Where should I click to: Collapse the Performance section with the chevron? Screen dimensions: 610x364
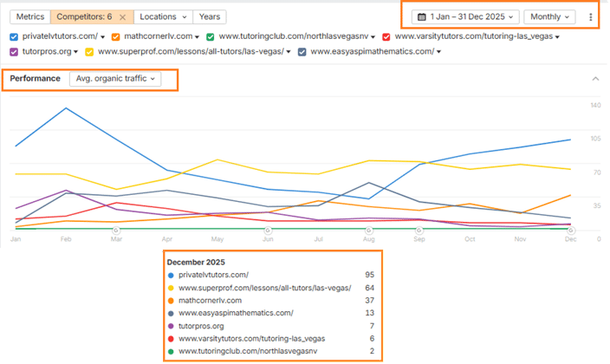click(x=595, y=79)
